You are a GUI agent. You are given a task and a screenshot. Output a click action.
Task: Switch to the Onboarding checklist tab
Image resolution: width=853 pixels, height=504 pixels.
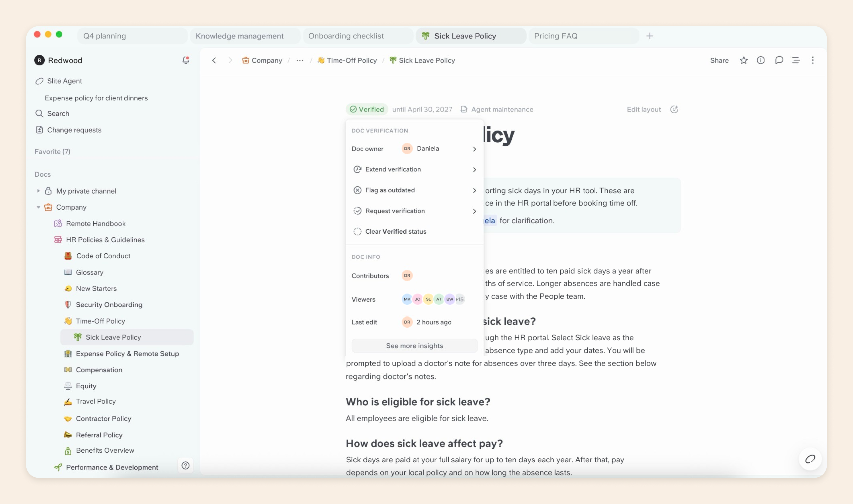358,36
